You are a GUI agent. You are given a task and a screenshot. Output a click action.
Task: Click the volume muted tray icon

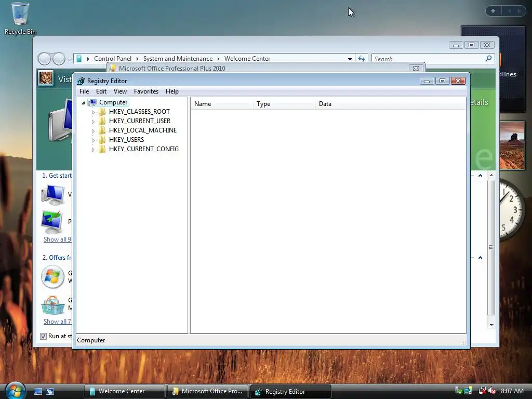[x=493, y=391]
